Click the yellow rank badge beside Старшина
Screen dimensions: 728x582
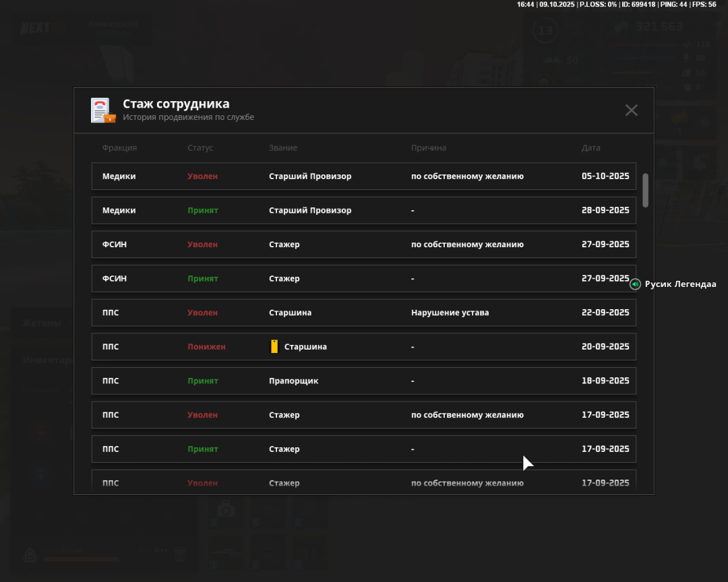pyautogui.click(x=274, y=347)
